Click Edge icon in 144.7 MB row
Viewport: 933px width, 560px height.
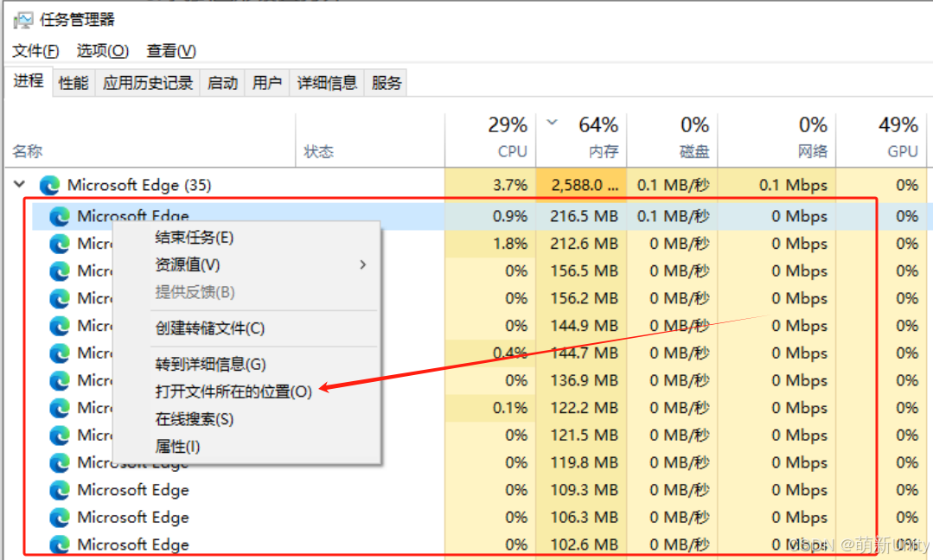point(60,353)
